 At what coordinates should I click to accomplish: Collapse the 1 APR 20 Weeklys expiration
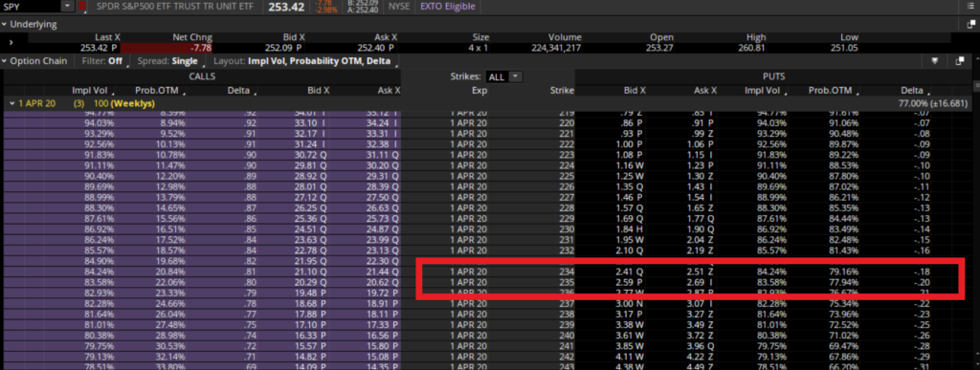pos(12,103)
